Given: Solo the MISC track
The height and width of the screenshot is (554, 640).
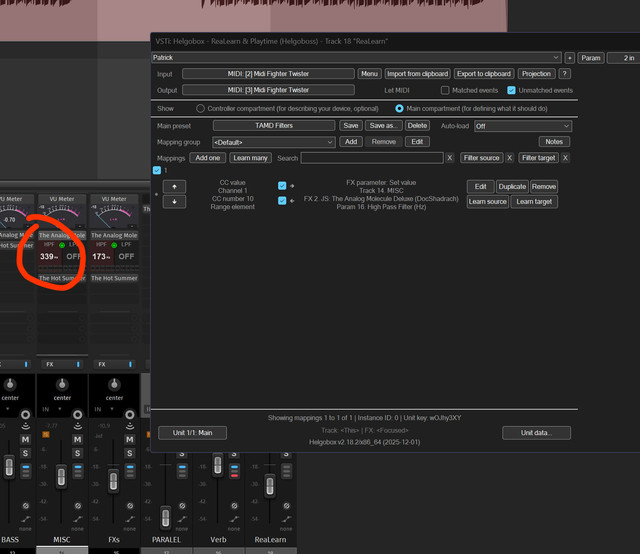Looking at the screenshot, I should click(x=78, y=453).
